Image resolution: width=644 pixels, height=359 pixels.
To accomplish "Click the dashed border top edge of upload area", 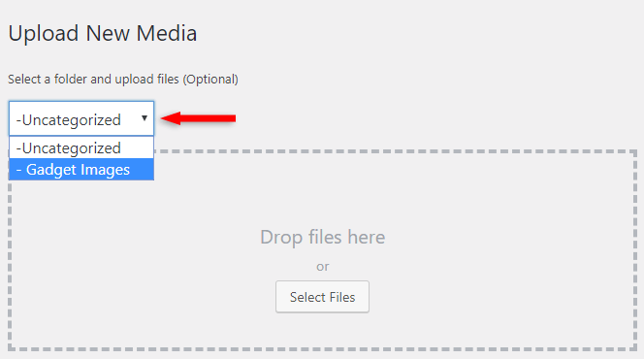I will coord(395,151).
